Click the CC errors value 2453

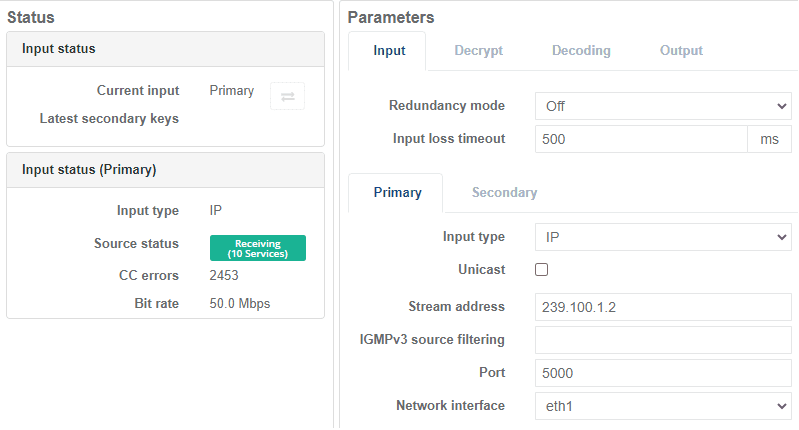[224, 275]
